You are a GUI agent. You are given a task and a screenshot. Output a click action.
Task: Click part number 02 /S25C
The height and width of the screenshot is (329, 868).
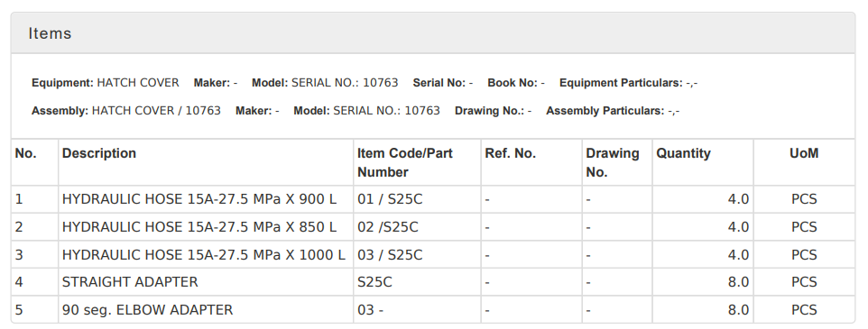pyautogui.click(x=387, y=227)
